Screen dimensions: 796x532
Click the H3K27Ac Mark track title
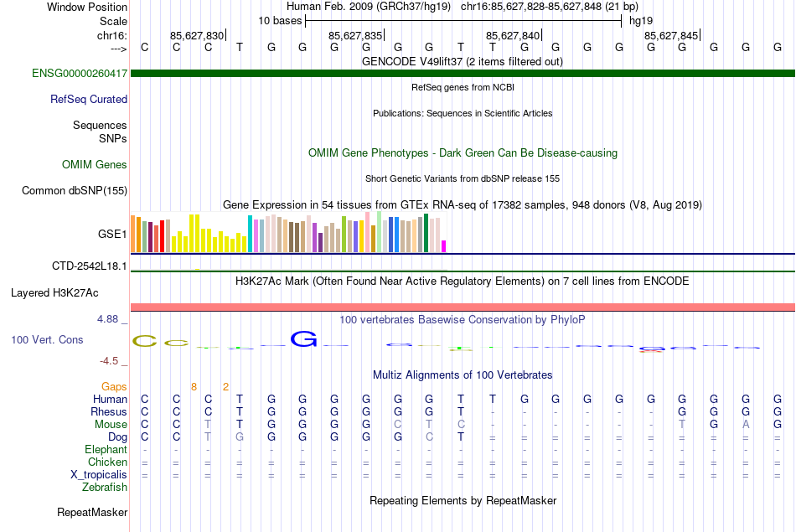point(462,281)
